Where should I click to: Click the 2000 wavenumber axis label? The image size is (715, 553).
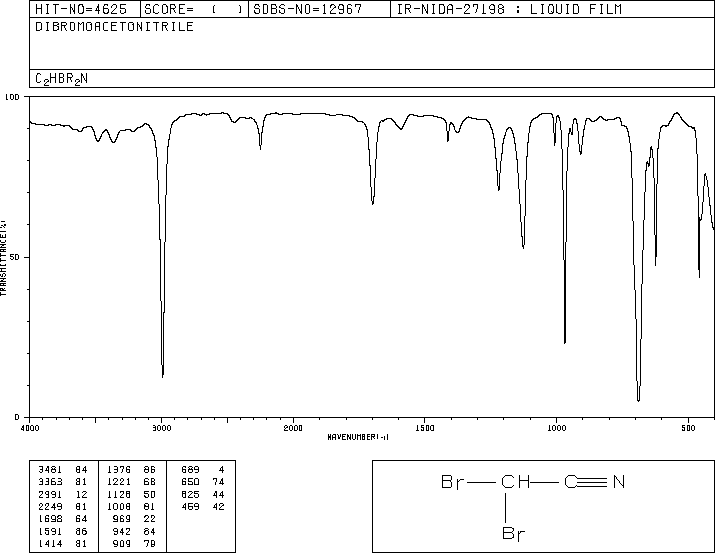pyautogui.click(x=293, y=428)
